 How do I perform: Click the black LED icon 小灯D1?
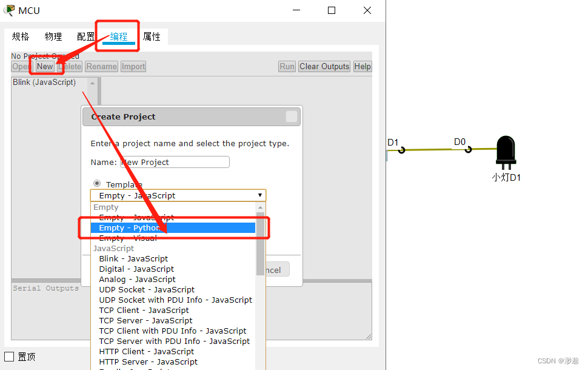coord(506,152)
